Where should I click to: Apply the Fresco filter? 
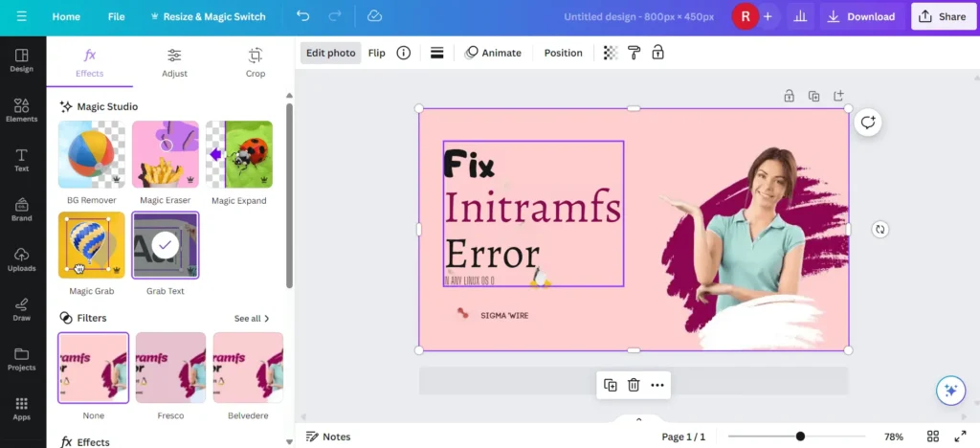[x=170, y=368]
